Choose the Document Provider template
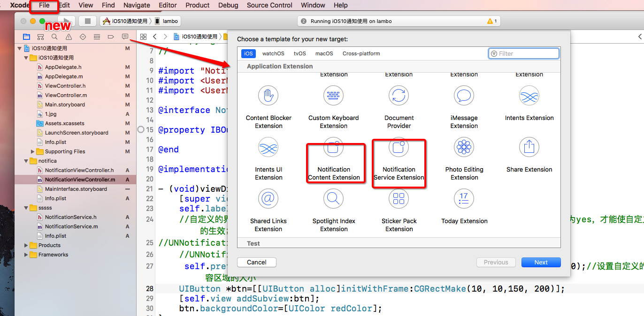The width and height of the screenshot is (644, 316). [399, 108]
